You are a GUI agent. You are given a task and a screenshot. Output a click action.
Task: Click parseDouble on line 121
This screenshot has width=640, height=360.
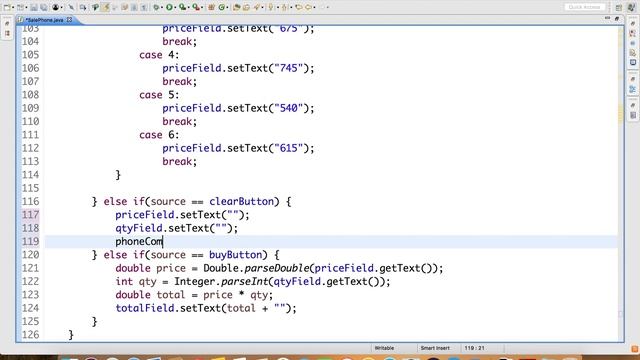(x=277, y=268)
